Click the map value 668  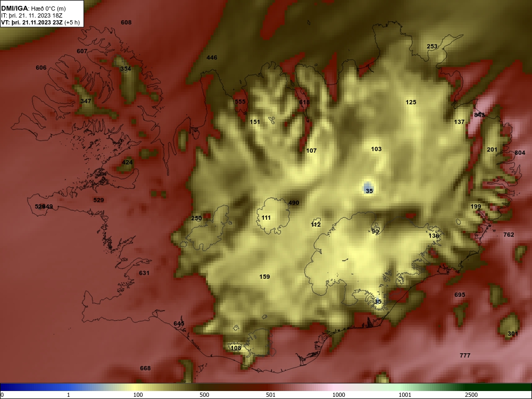click(x=145, y=369)
